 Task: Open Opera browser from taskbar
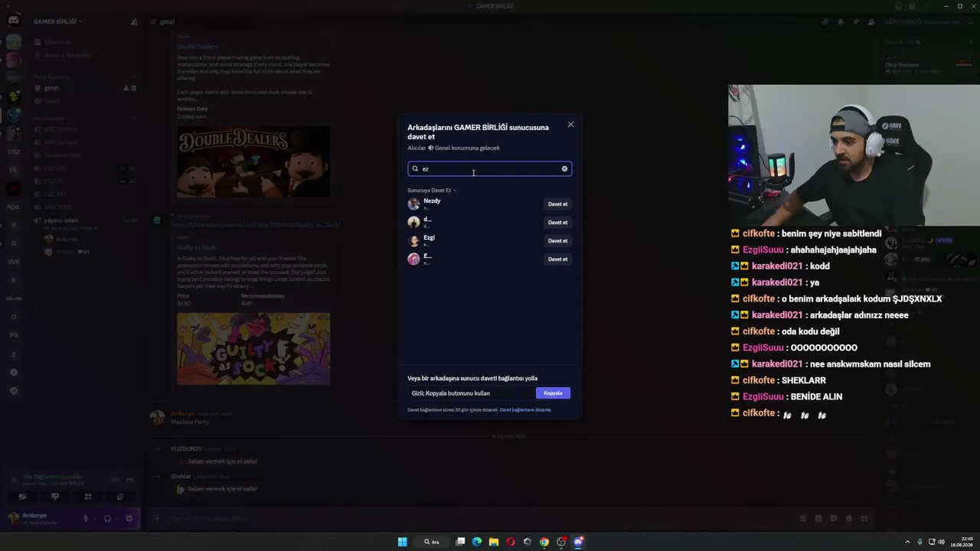511,542
